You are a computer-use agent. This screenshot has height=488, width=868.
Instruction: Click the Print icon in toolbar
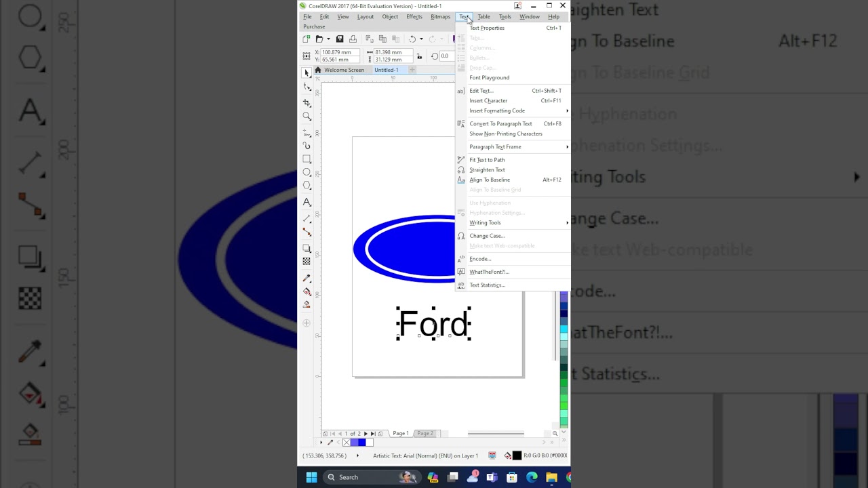353,39
